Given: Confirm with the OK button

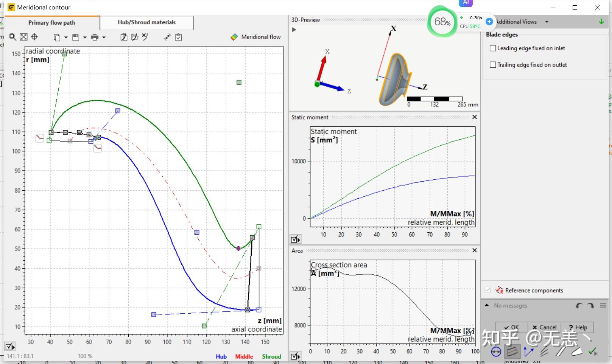Looking at the screenshot, I should (x=511, y=327).
